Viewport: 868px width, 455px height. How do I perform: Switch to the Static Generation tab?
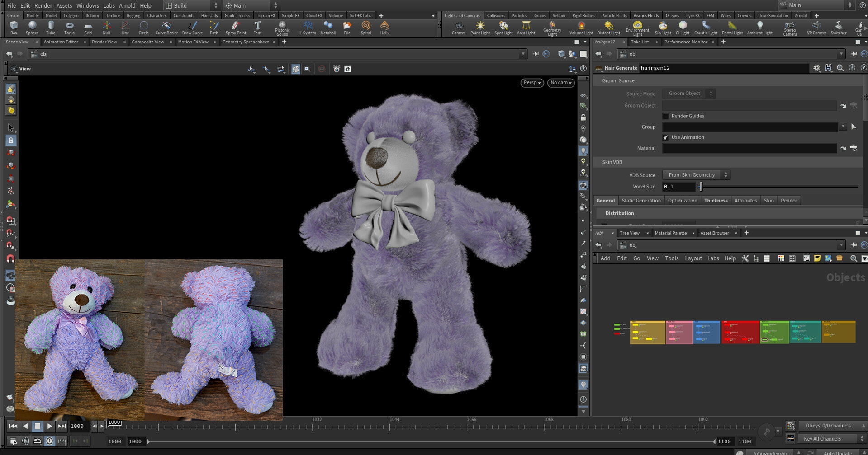coord(641,201)
